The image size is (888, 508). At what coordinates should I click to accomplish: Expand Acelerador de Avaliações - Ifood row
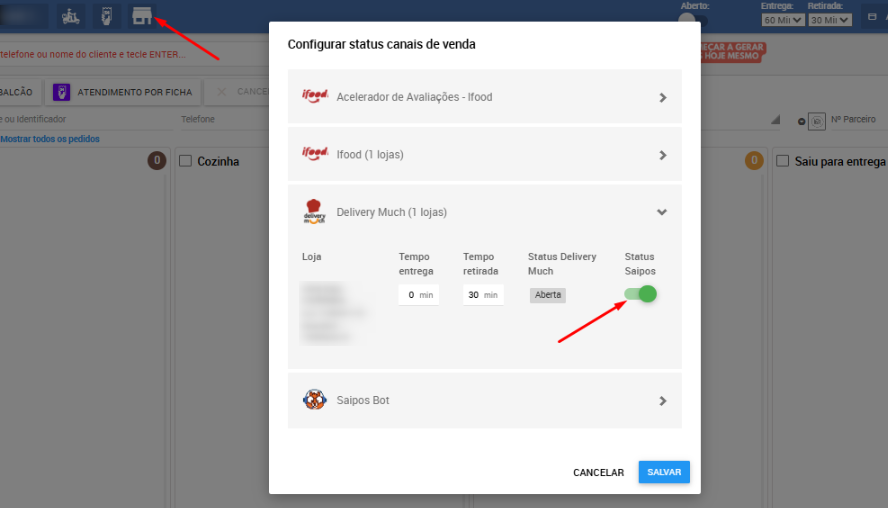485,97
